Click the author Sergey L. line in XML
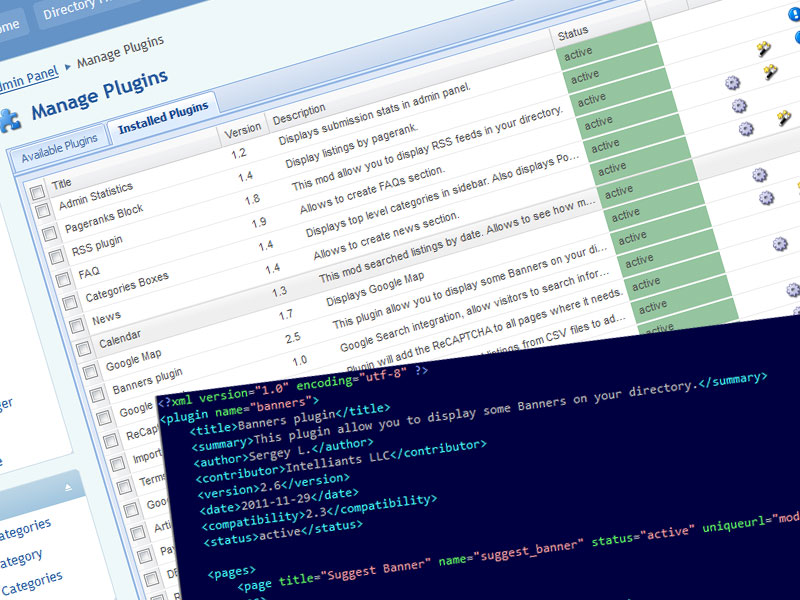800x600 pixels. tap(284, 452)
